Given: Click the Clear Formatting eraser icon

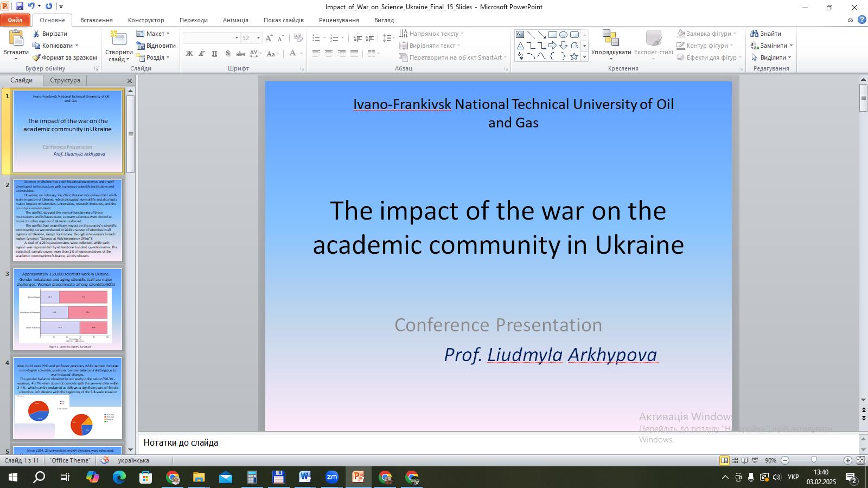Looking at the screenshot, I should pyautogui.click(x=298, y=38).
